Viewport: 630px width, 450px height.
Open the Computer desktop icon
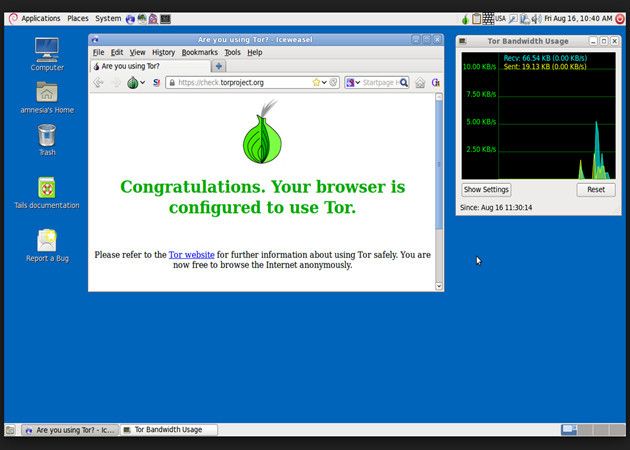point(47,50)
